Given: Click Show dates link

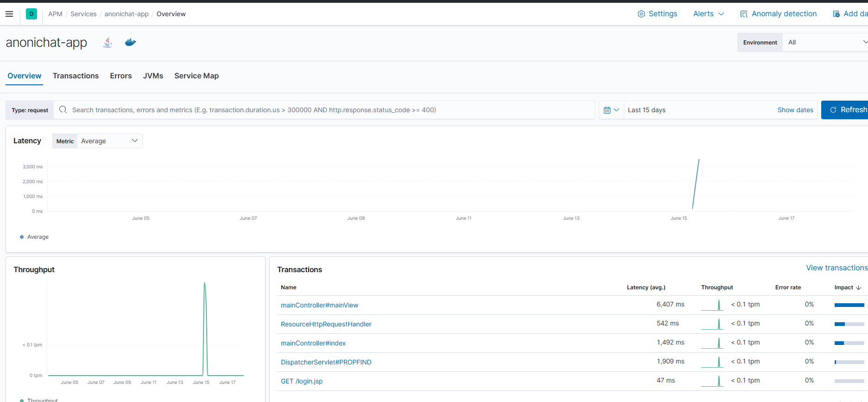Looking at the screenshot, I should click(x=795, y=110).
